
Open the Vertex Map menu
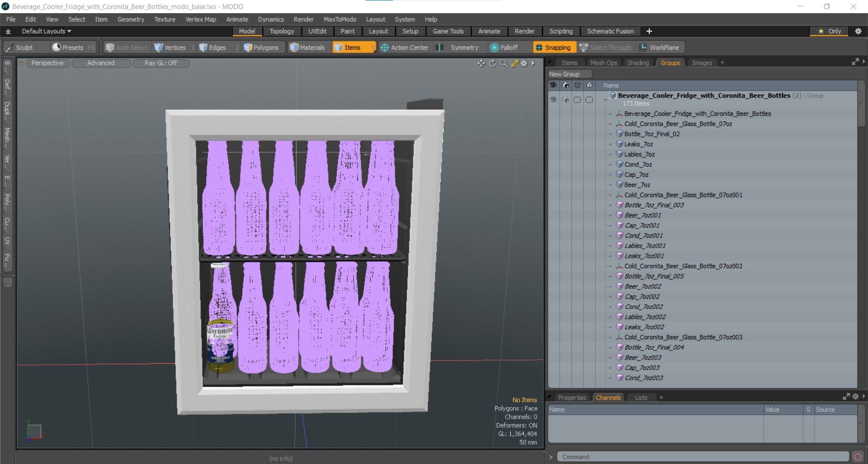201,19
